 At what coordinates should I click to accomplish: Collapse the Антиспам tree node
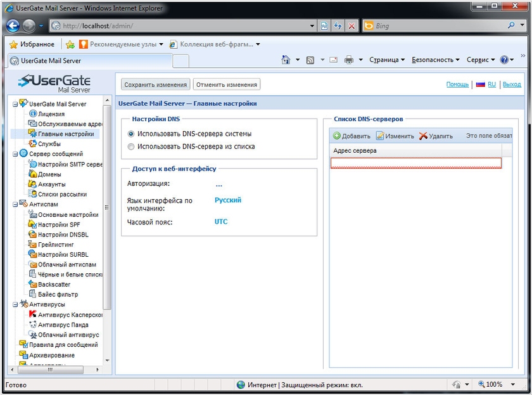[x=15, y=204]
